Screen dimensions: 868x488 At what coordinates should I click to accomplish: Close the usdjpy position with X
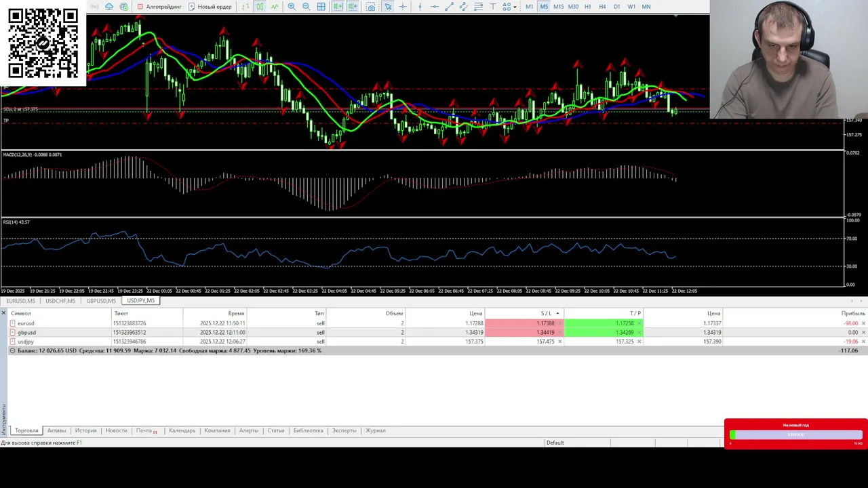[x=863, y=342]
